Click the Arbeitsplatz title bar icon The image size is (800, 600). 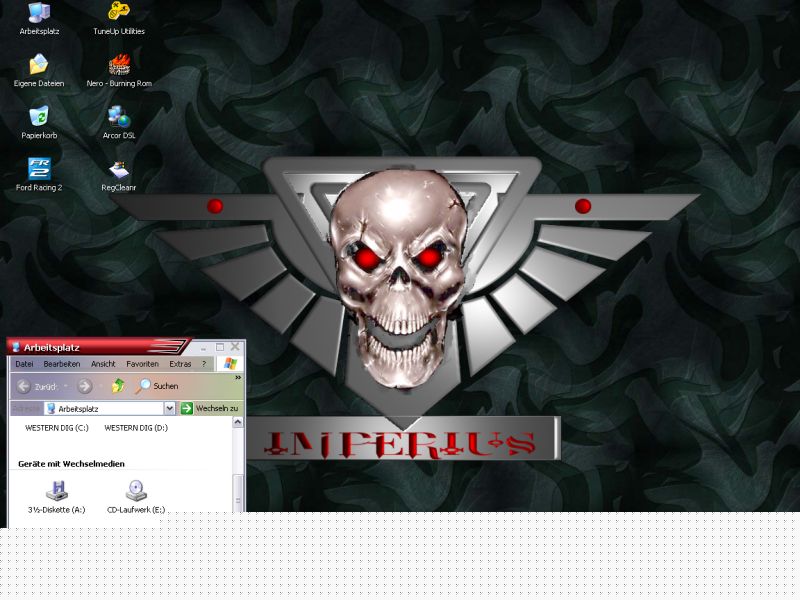pos(16,347)
